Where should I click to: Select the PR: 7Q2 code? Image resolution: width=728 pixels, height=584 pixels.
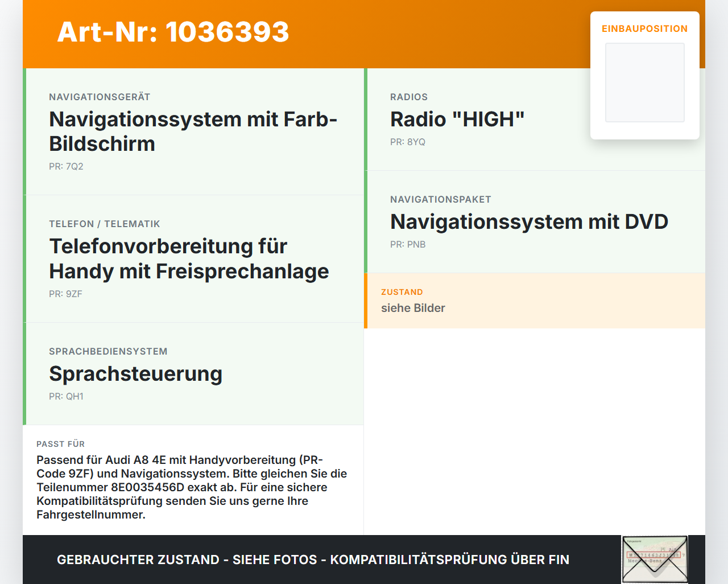click(66, 166)
